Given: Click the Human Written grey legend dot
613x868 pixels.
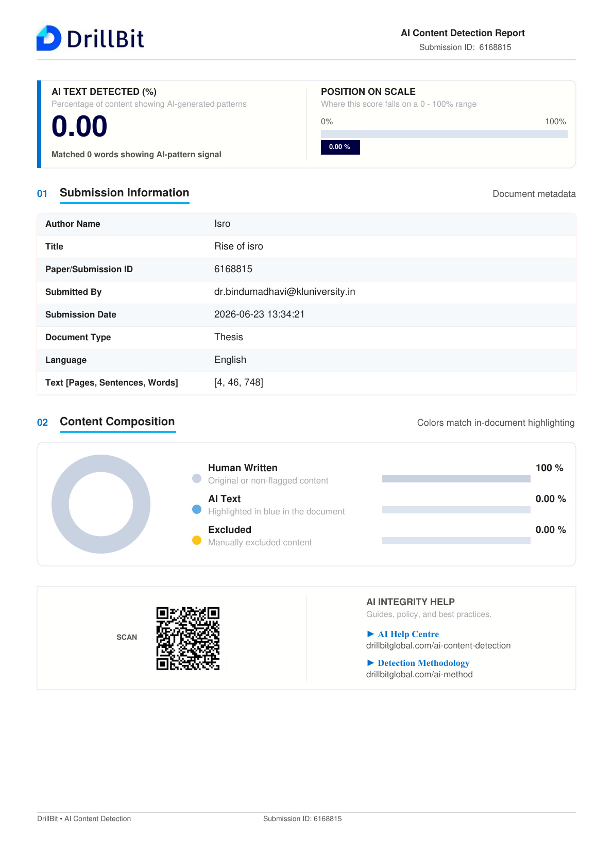Looking at the screenshot, I should pos(197,478).
